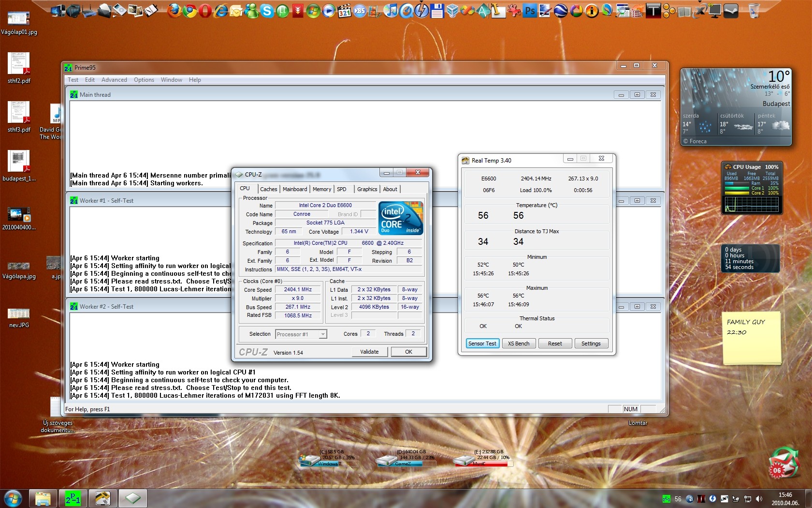This screenshot has width=812, height=508.
Task: Open Picasa from the top dock
Action: point(576,10)
